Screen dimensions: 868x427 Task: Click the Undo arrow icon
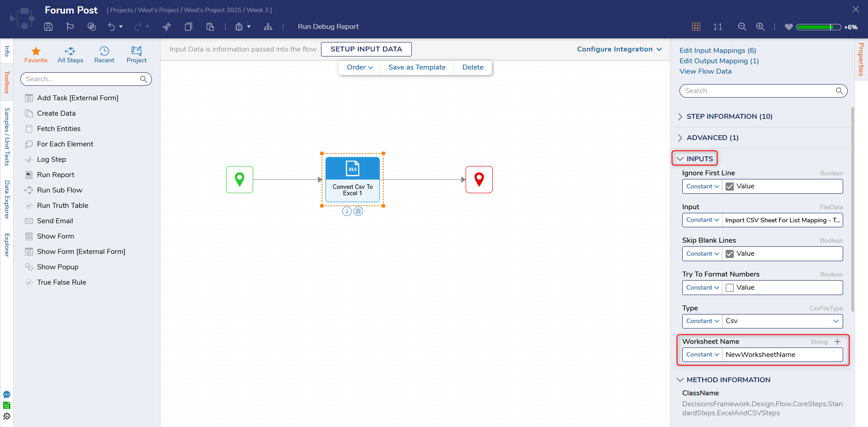click(111, 27)
